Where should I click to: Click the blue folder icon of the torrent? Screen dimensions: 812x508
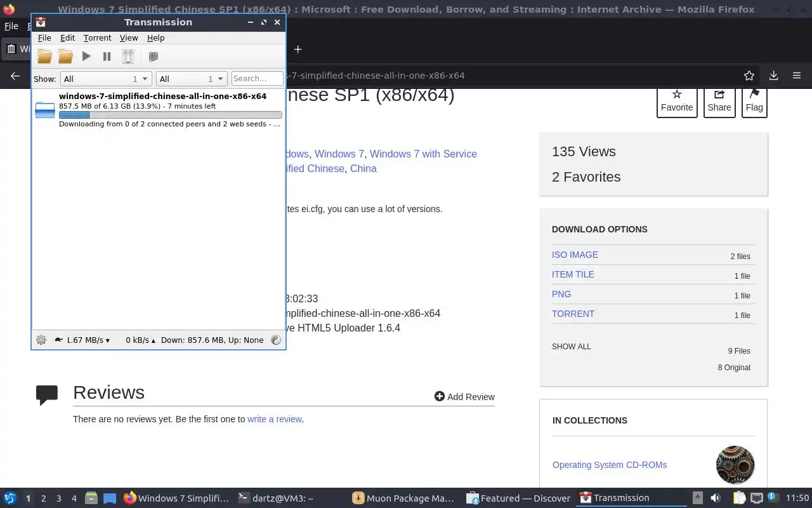tap(45, 110)
